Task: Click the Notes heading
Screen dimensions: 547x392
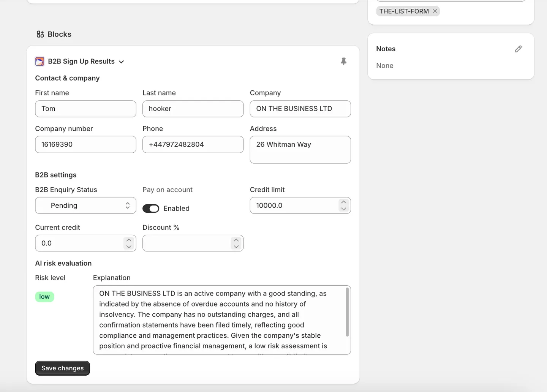Action: (x=386, y=49)
